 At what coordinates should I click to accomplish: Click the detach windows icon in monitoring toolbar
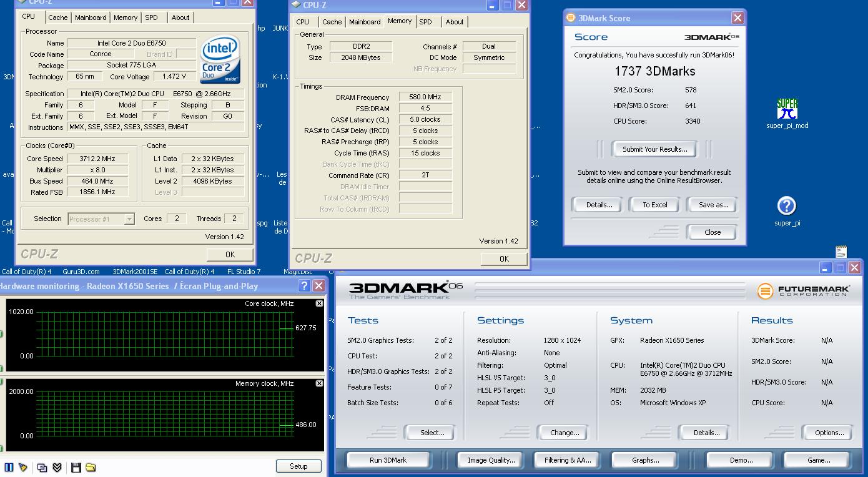(x=42, y=467)
